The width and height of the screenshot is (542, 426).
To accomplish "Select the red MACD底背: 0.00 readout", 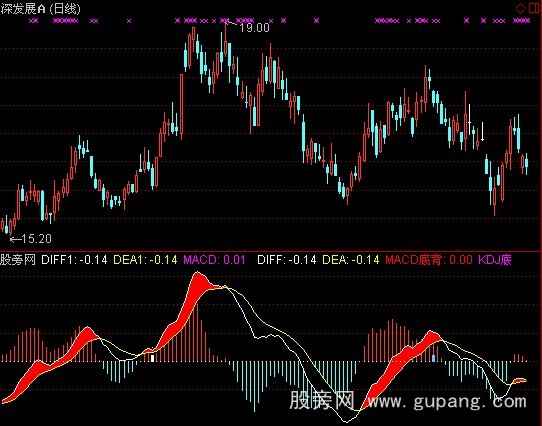I will tap(429, 260).
